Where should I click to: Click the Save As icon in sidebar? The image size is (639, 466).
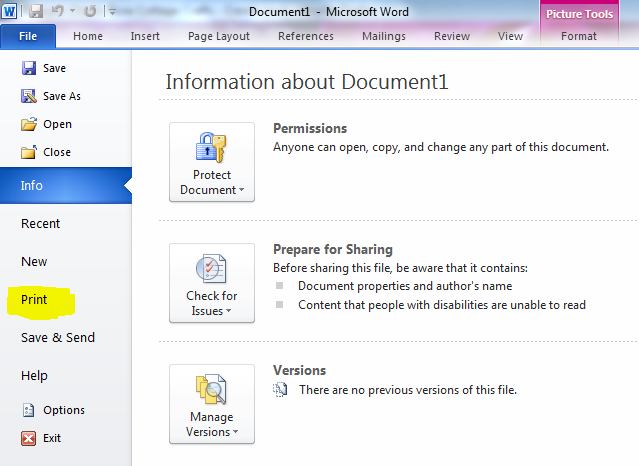tap(29, 96)
